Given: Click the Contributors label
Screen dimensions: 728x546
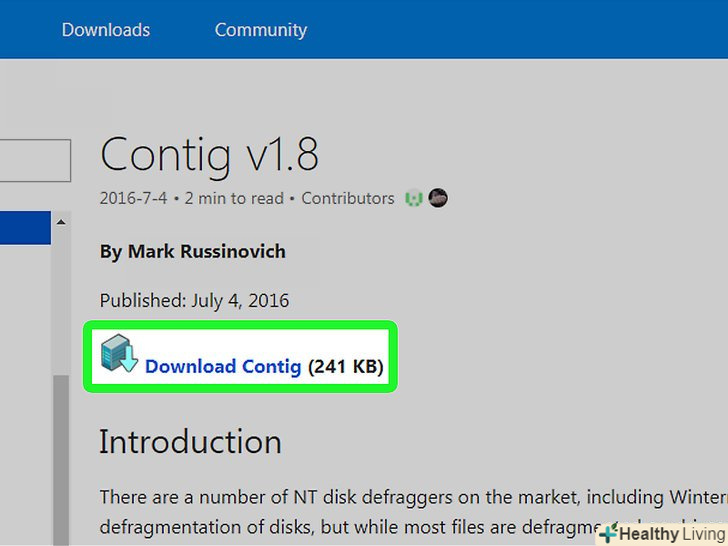Looking at the screenshot, I should point(348,199).
